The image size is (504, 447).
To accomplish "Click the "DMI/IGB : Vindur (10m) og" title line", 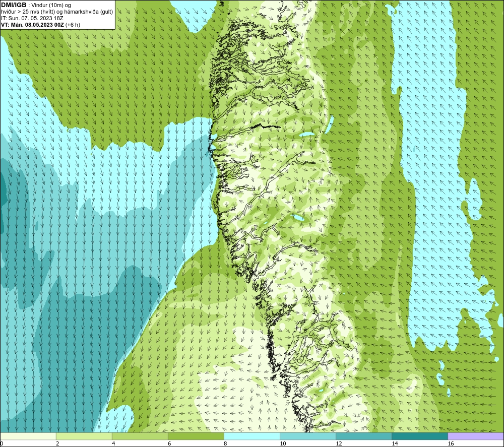I will (36, 5).
